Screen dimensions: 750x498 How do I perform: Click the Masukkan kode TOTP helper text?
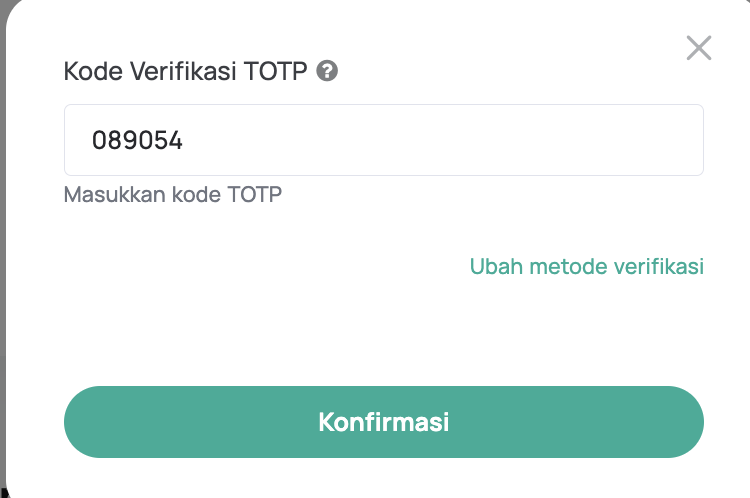click(172, 194)
